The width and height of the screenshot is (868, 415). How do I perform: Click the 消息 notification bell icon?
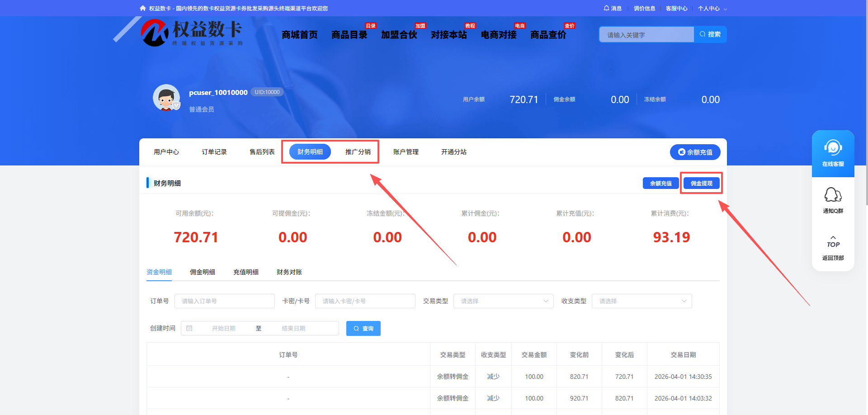(606, 8)
